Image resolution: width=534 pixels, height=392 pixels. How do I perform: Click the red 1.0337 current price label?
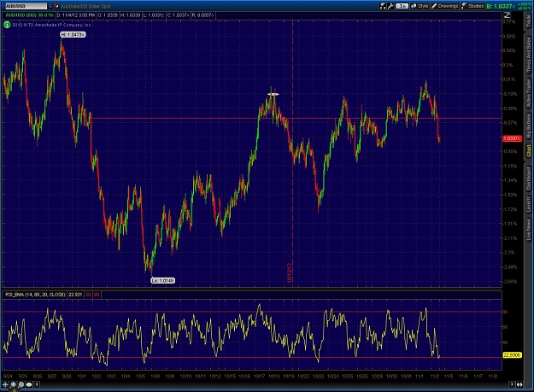pos(512,138)
